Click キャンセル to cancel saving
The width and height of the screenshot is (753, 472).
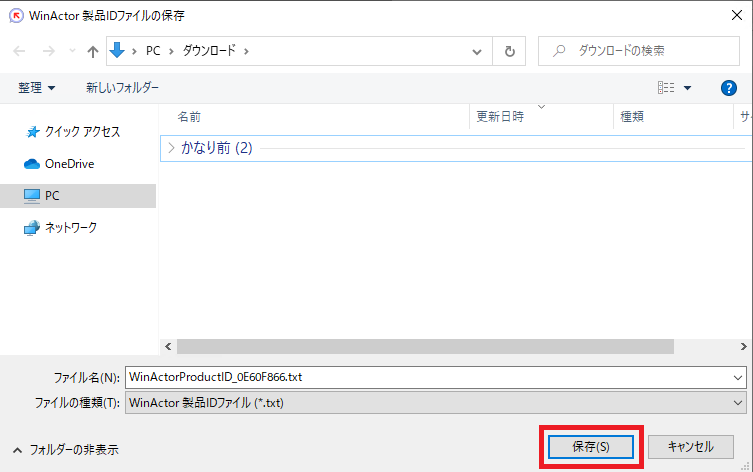[691, 447]
